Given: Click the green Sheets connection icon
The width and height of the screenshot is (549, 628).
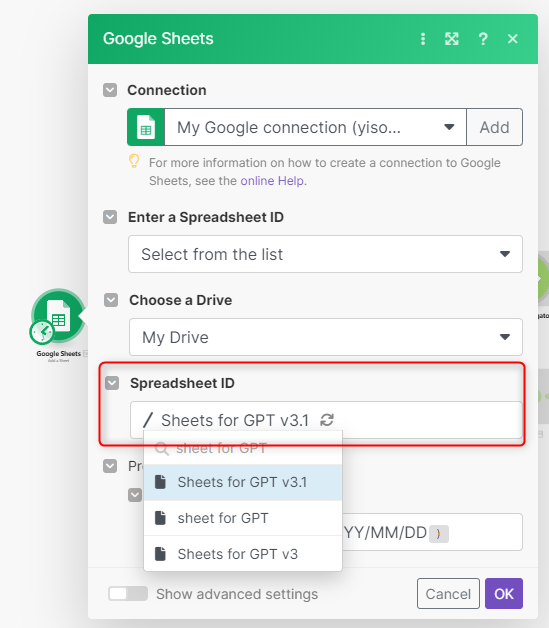Looking at the screenshot, I should coord(146,127).
